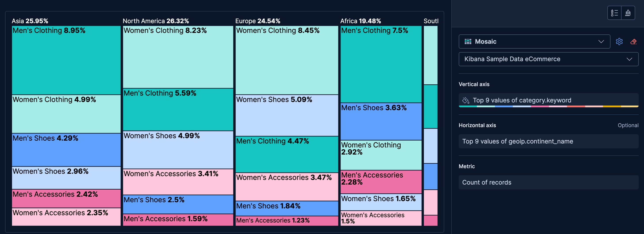The height and width of the screenshot is (234, 644).
Task: Click the Optional label in Horizontal axis section
Action: (628, 125)
